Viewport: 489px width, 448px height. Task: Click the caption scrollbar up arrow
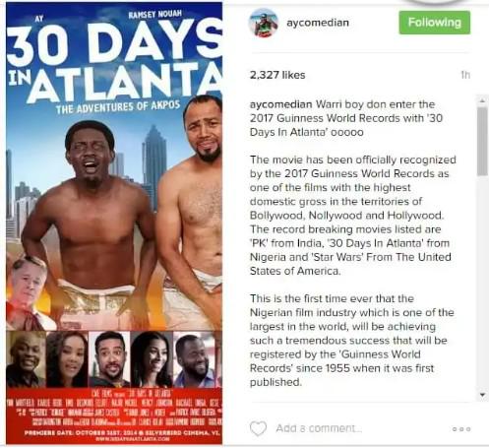click(x=482, y=100)
